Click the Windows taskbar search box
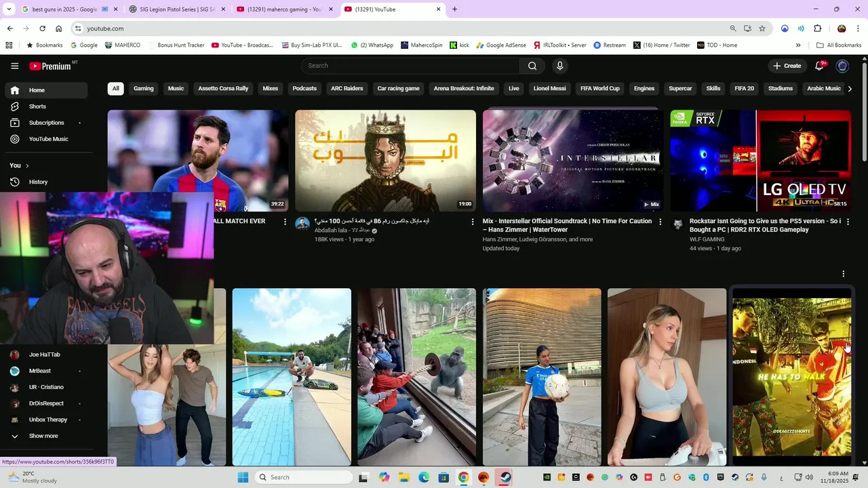The height and width of the screenshot is (488, 868). click(x=305, y=477)
